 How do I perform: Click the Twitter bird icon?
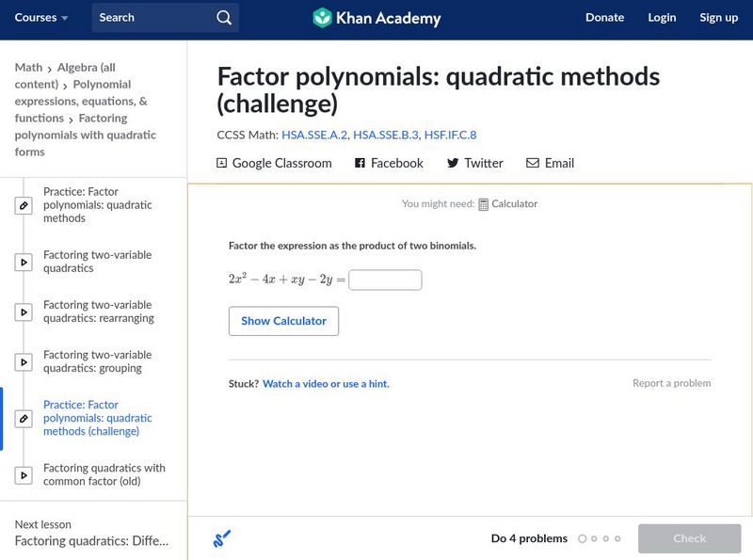[x=453, y=163]
